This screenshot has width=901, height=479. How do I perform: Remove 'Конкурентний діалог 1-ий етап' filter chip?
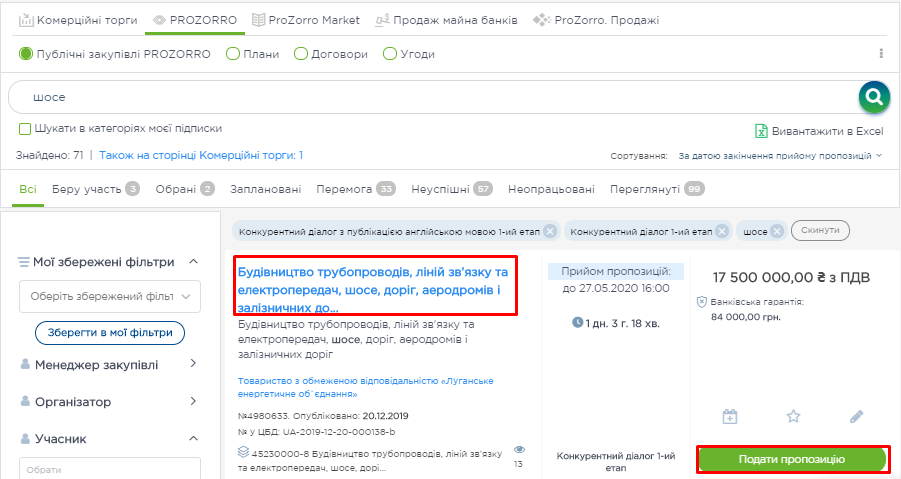pyautogui.click(x=723, y=231)
